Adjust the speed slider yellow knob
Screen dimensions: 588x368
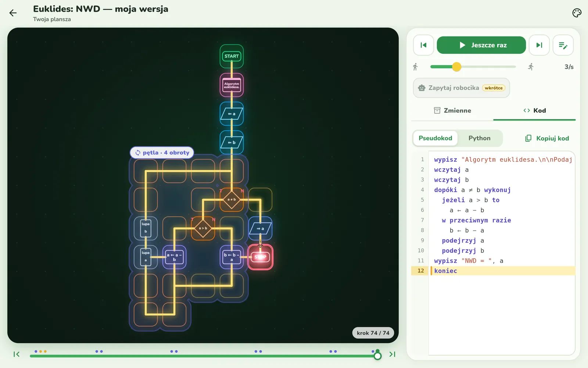tap(456, 67)
